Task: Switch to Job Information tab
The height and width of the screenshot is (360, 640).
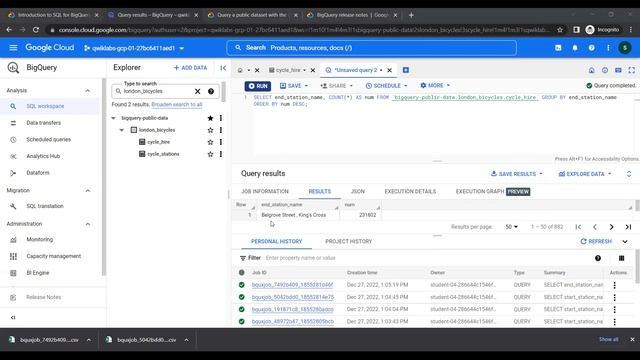Action: coord(264,191)
